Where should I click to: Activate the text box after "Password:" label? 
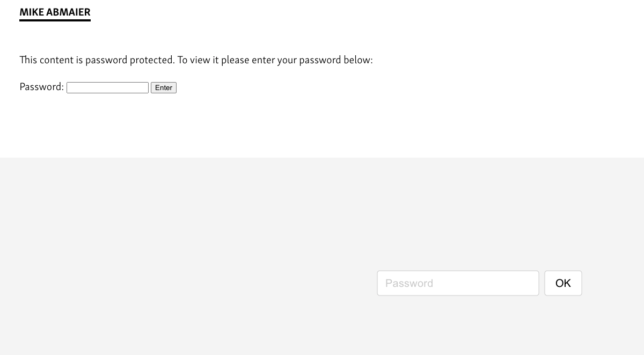pyautogui.click(x=107, y=87)
